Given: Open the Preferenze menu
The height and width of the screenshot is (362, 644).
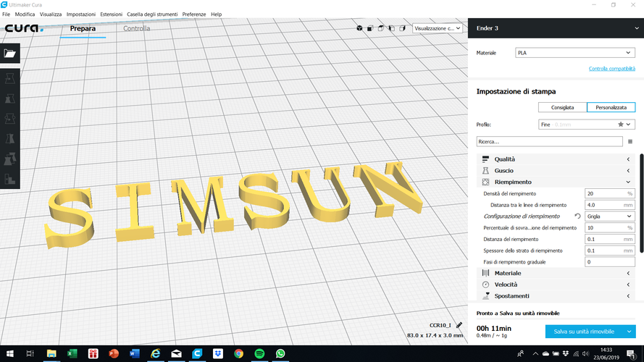Looking at the screenshot, I should 194,14.
